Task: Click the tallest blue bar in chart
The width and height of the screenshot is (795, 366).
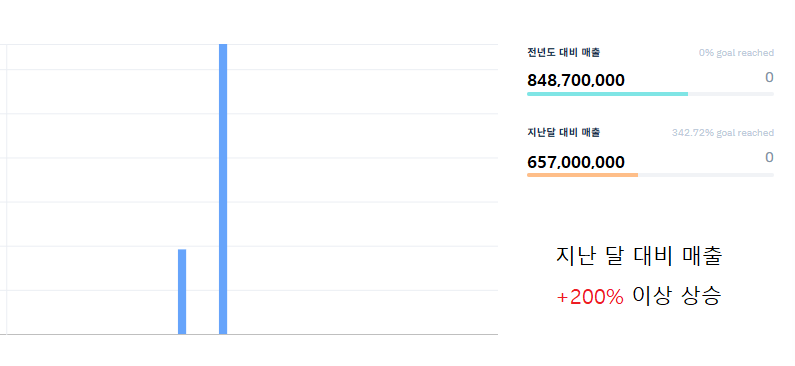Action: pos(223,189)
